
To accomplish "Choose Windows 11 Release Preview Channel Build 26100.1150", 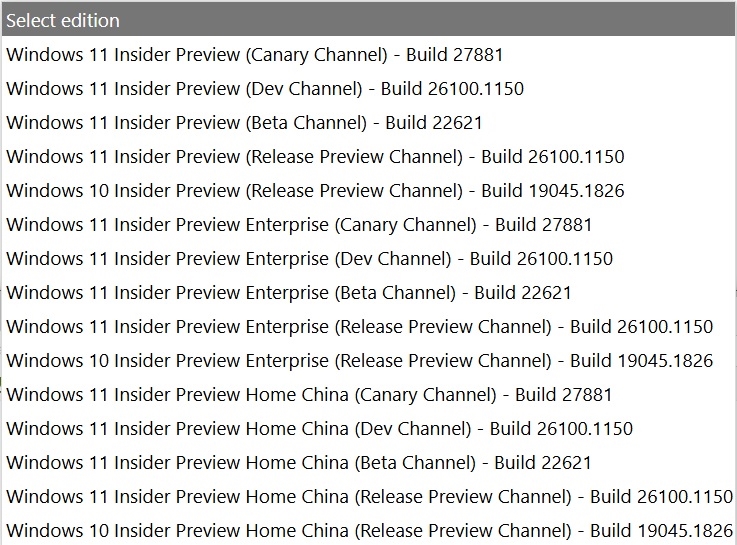I will click(368, 156).
